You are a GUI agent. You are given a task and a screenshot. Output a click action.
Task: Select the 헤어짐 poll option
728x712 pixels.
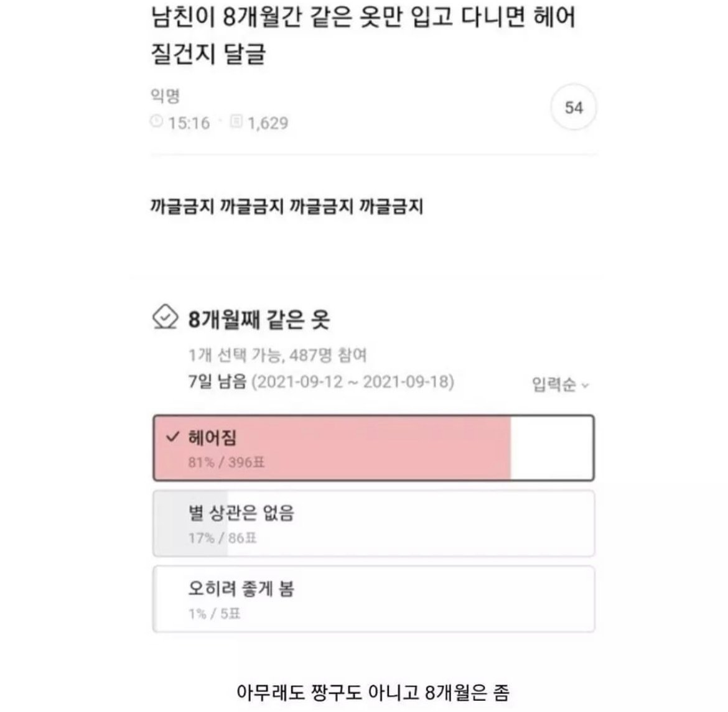pos(374,448)
